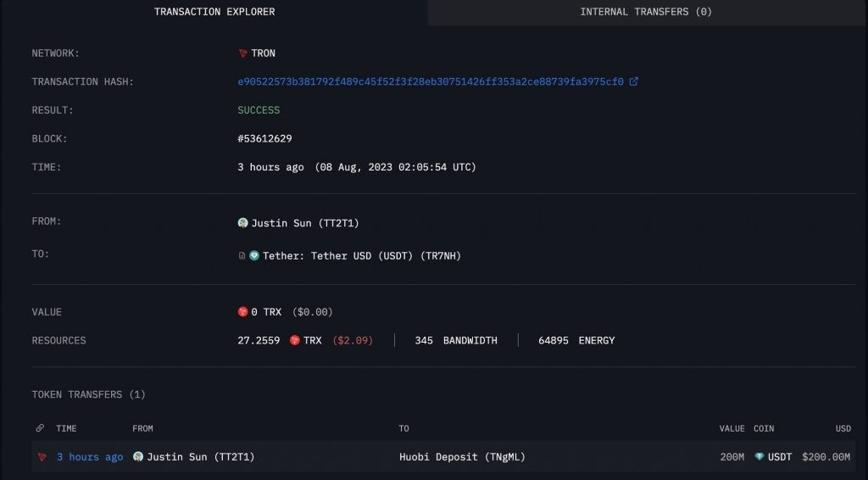Click the SUCCESS result status

[259, 110]
